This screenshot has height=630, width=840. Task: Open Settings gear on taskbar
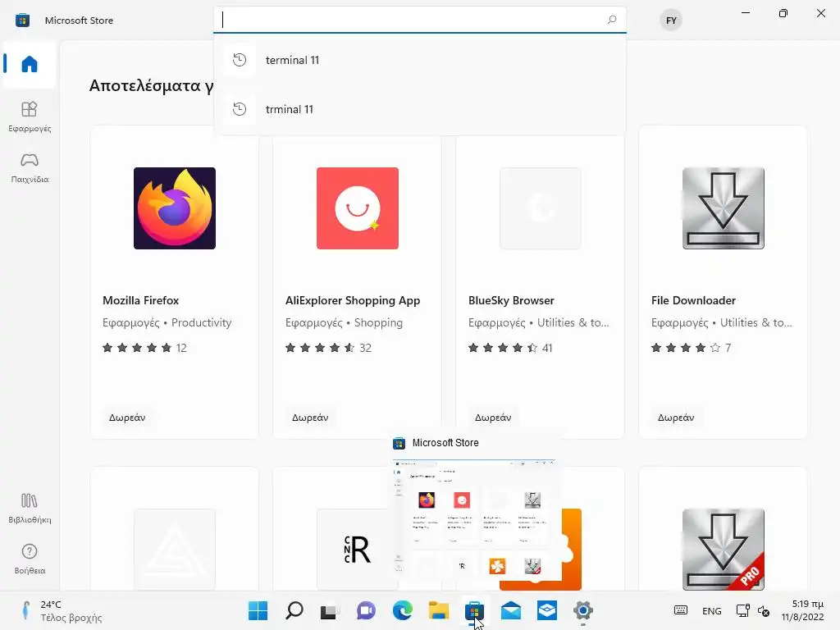tap(583, 610)
